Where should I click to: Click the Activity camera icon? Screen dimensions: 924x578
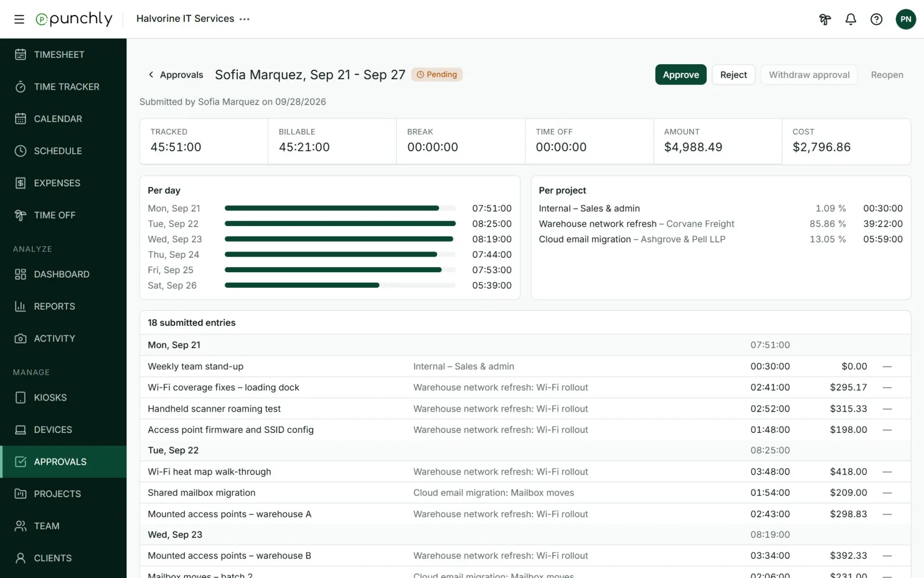point(20,339)
